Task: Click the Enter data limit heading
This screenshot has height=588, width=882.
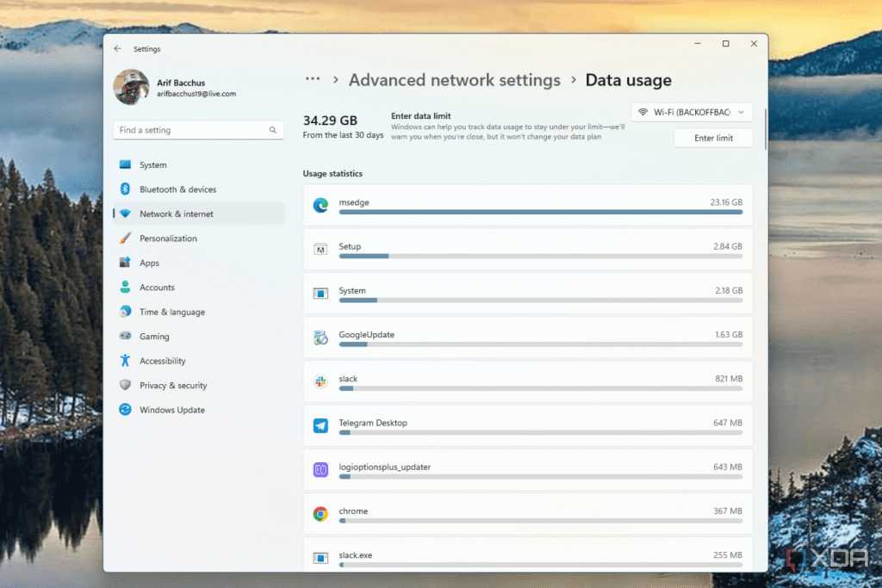Action: click(420, 116)
